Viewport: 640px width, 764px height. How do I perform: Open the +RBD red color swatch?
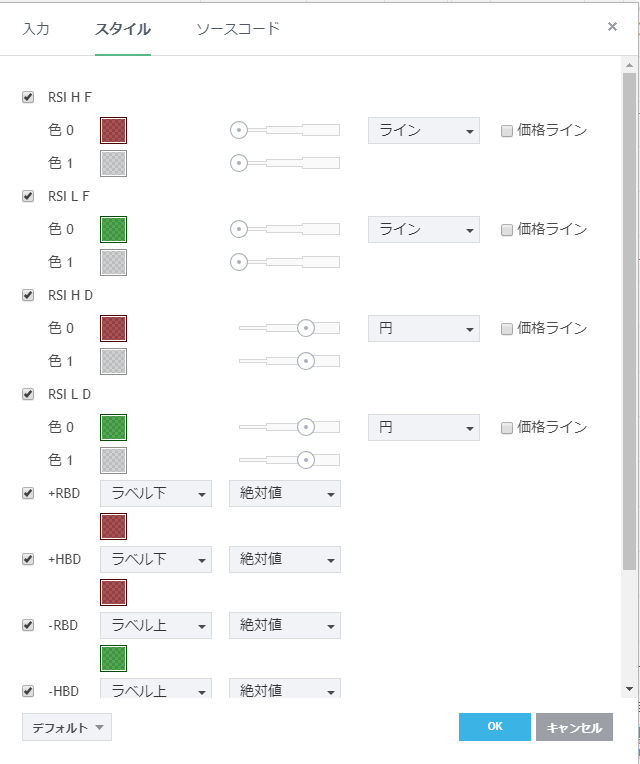point(114,526)
